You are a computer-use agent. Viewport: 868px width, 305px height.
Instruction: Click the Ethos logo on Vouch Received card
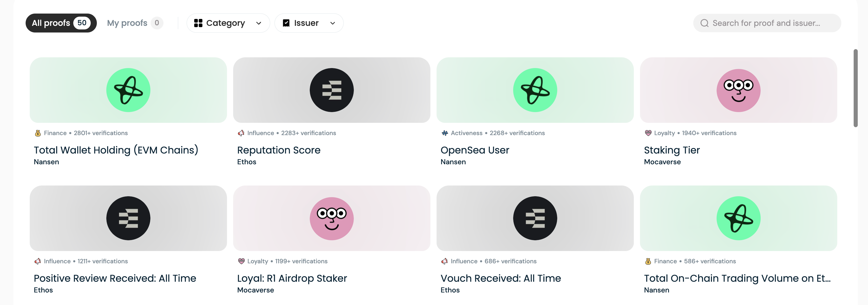(x=535, y=218)
